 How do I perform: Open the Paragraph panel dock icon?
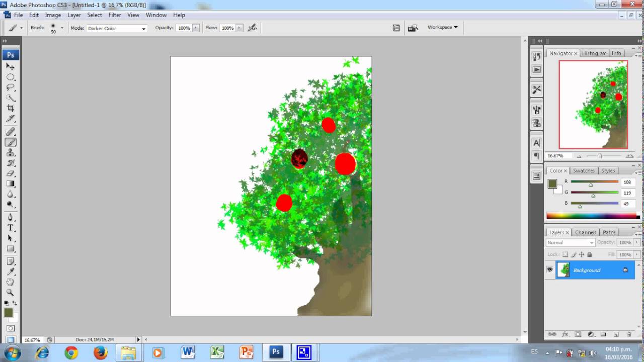[537, 156]
